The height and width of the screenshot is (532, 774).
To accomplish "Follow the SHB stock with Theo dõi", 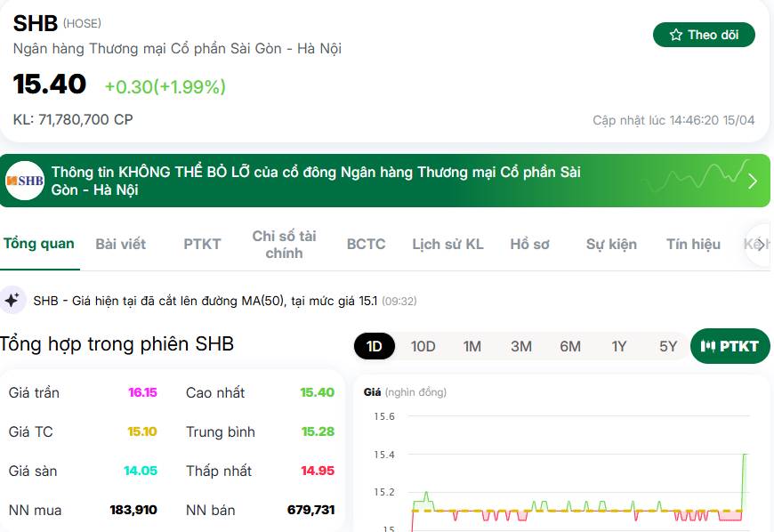I will click(x=704, y=36).
